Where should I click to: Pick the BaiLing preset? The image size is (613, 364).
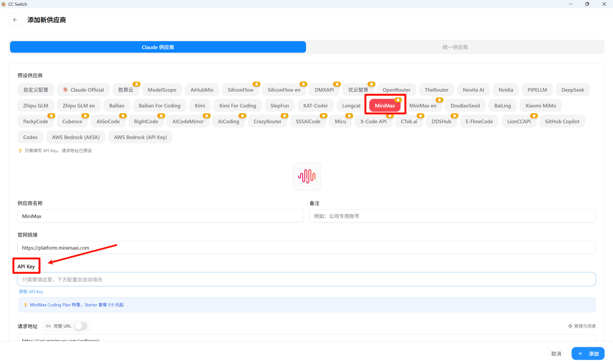click(503, 106)
